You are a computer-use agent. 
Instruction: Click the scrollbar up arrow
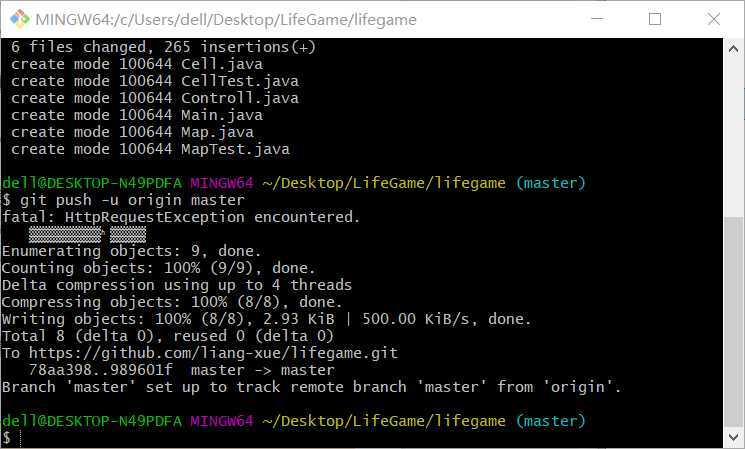[x=733, y=48]
